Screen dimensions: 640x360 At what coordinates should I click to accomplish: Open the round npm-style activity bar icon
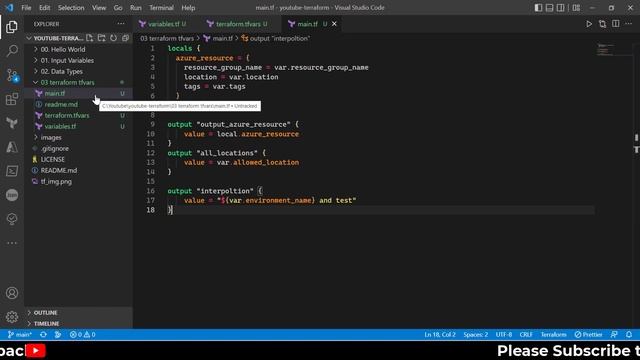tap(12, 195)
